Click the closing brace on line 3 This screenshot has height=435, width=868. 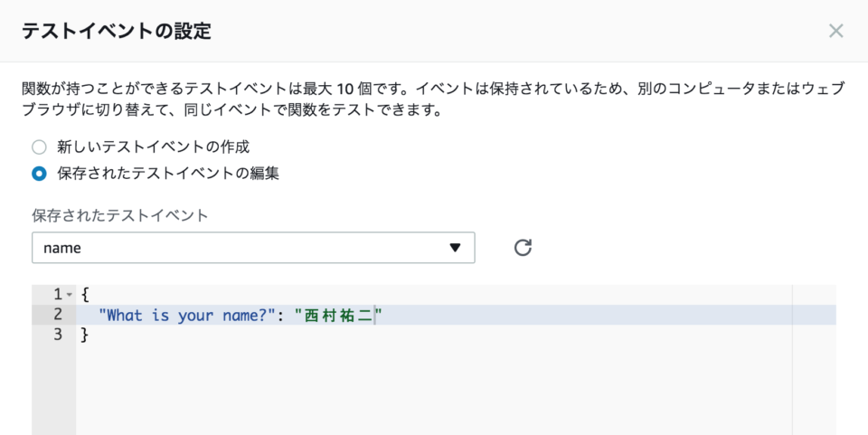(x=85, y=336)
